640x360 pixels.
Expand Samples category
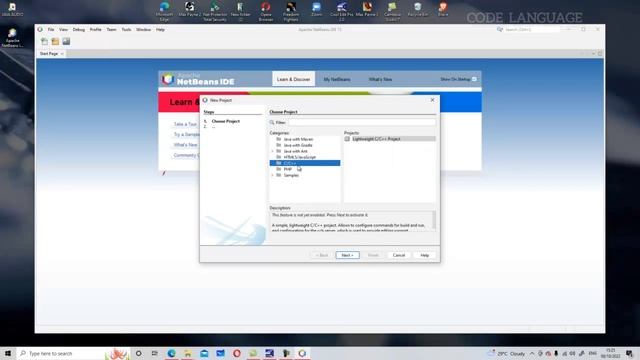273,175
